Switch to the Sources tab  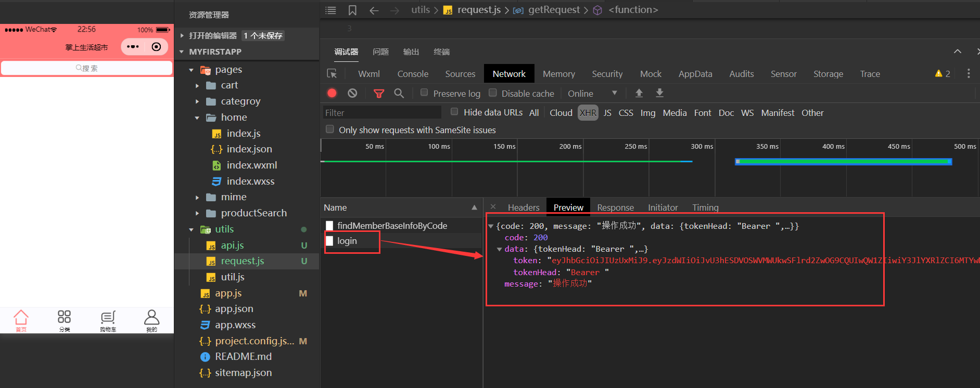(460, 74)
